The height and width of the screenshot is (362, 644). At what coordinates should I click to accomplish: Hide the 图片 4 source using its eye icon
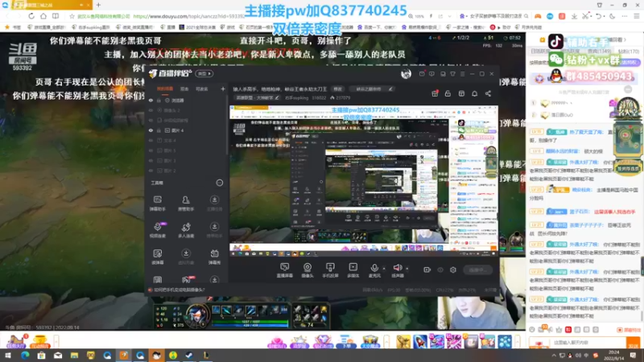[151, 130]
